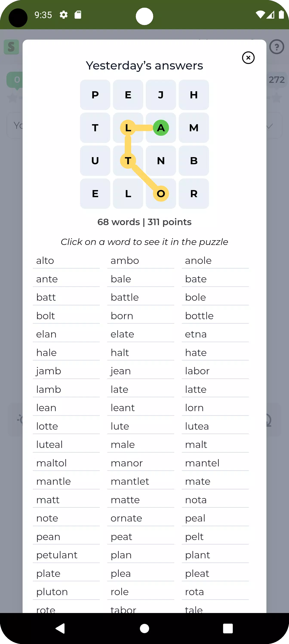Tap the Android back navigation button

click(60, 628)
